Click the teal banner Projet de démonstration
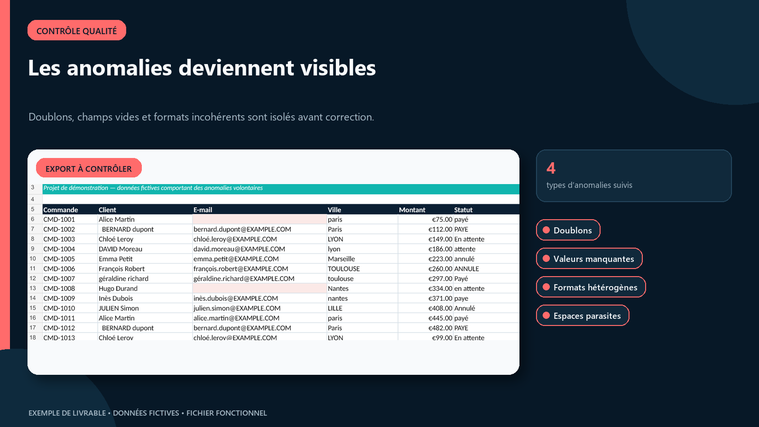Screen dimensions: 759x427 (281, 188)
